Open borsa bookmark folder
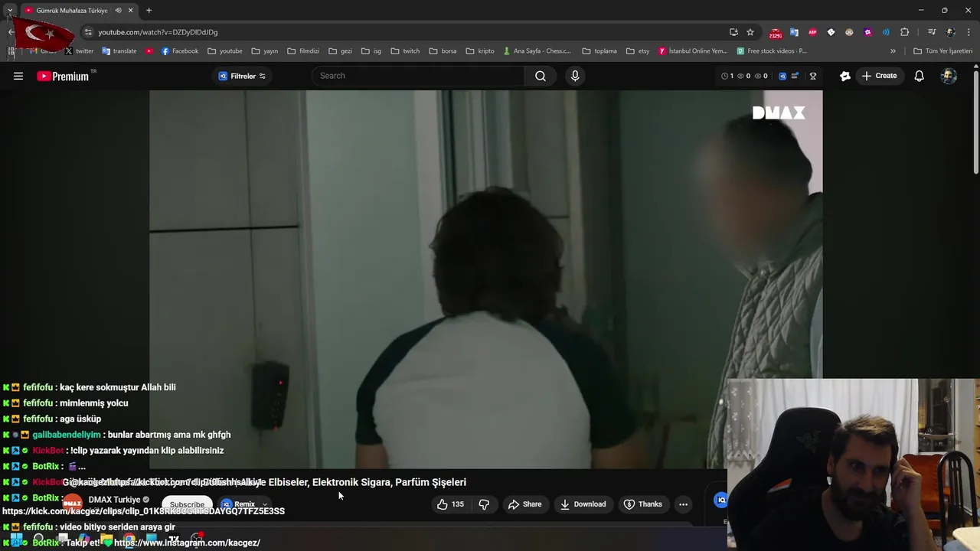 443,51
